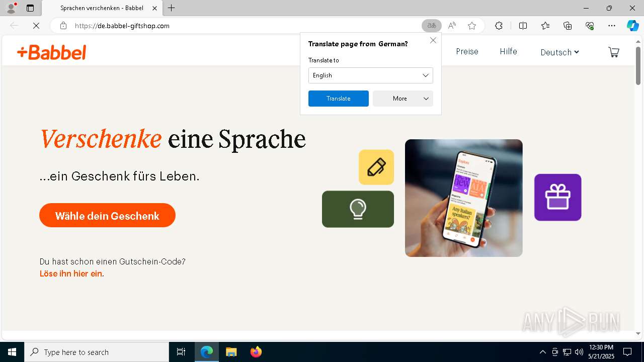The height and width of the screenshot is (362, 644).
Task: Click the translate icon in address bar
Action: coord(431,26)
